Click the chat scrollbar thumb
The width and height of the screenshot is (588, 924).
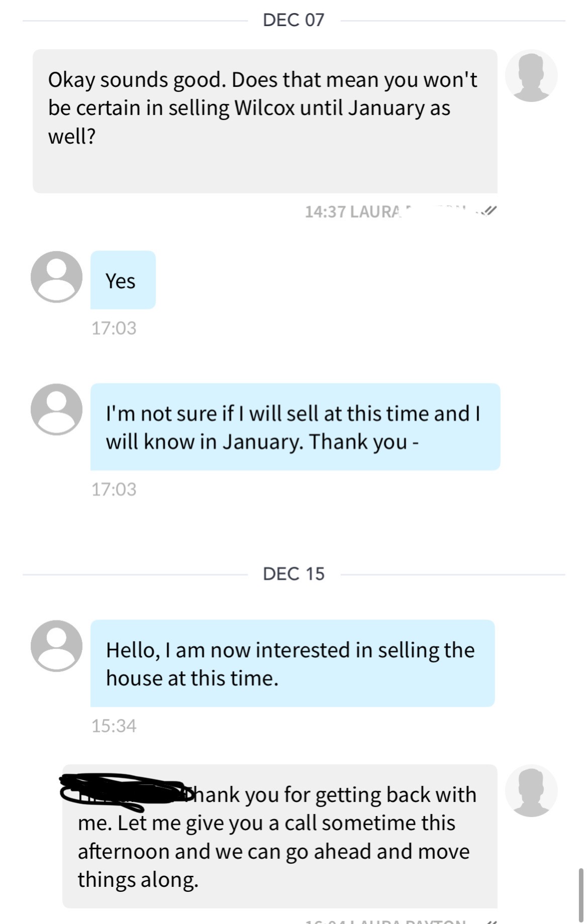580,895
